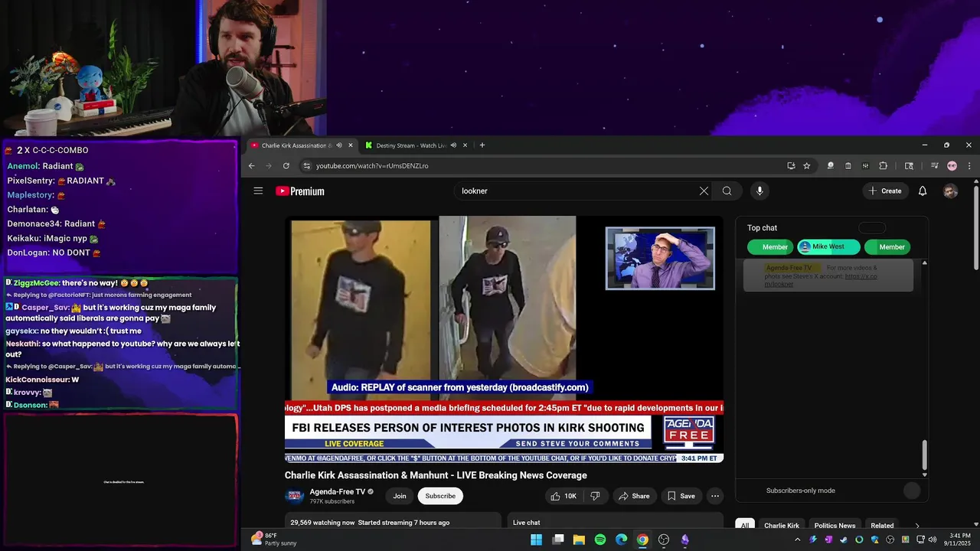
Task: Click the live video player
Action: tap(504, 340)
